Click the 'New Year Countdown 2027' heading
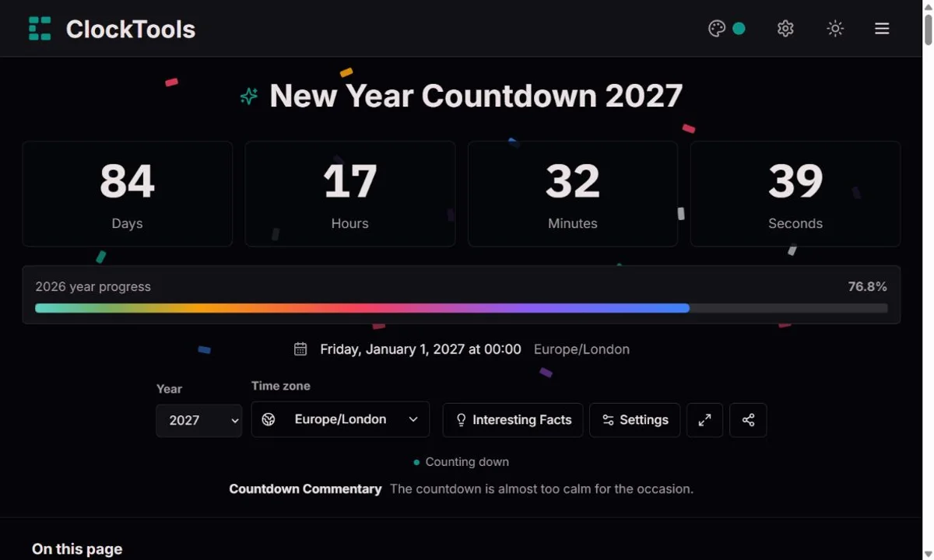 tap(476, 96)
